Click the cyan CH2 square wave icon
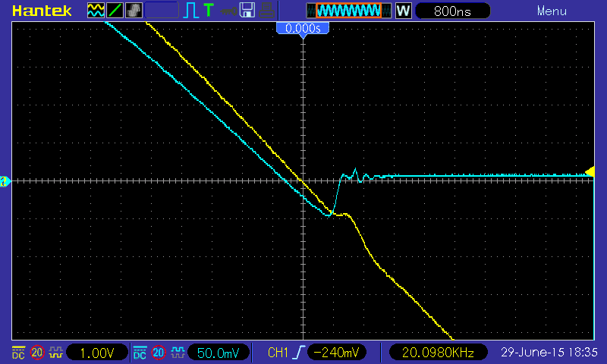This screenshot has width=607, height=364. coord(178,353)
